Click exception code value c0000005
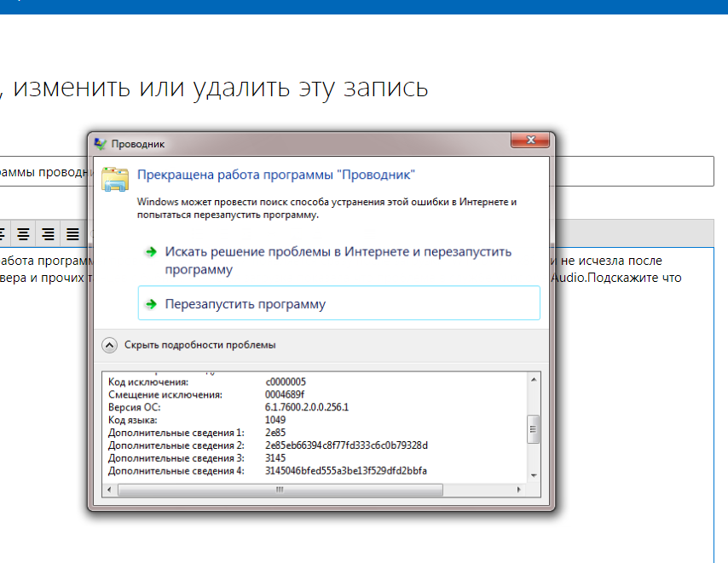Image resolution: width=728 pixels, height=563 pixels. click(286, 382)
